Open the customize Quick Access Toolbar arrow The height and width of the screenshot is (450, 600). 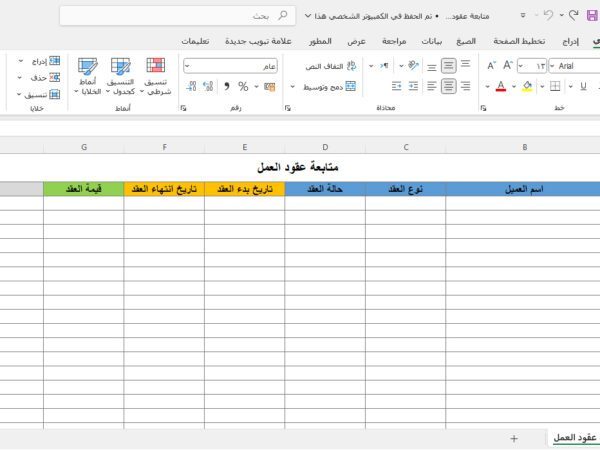coord(523,15)
